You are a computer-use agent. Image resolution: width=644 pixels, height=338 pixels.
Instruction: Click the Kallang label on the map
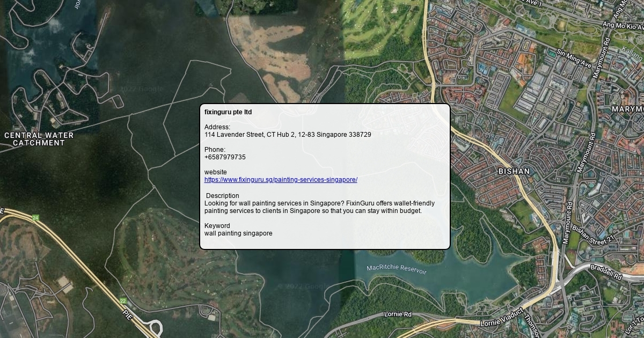click(x=632, y=53)
